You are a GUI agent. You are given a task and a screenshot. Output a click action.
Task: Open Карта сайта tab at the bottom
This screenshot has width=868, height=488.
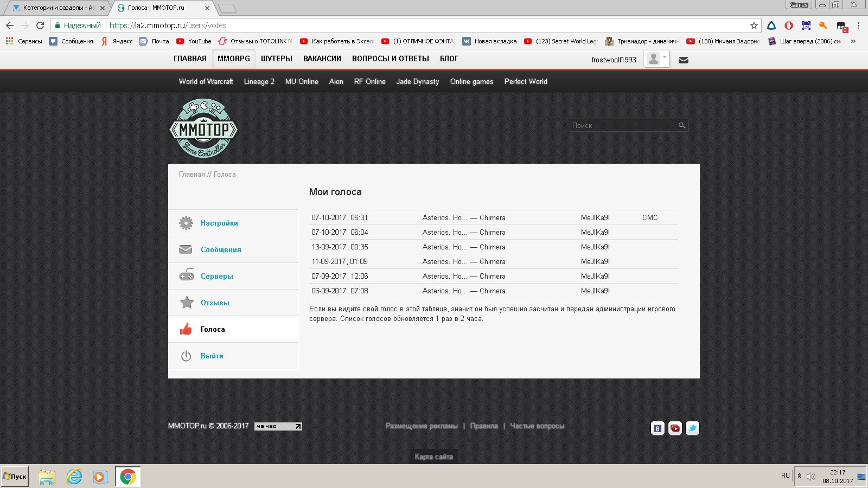434,457
